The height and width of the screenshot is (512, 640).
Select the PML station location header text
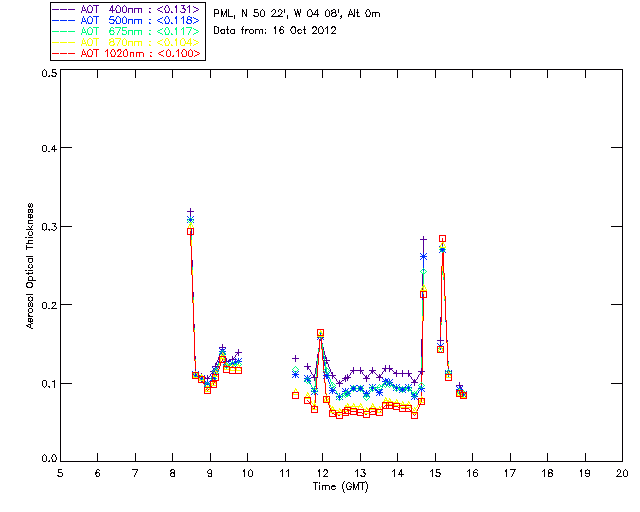[297, 14]
